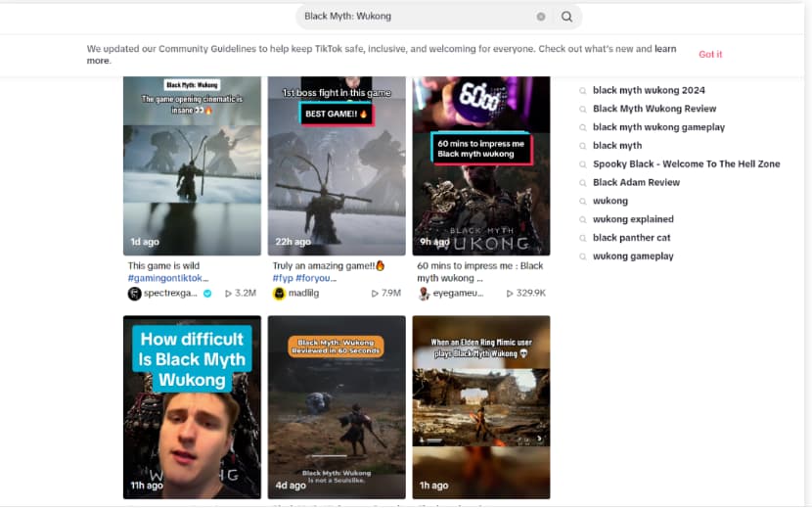Click the '1d ago' timestamp on first video
The width and height of the screenshot is (812, 510).
[145, 242]
